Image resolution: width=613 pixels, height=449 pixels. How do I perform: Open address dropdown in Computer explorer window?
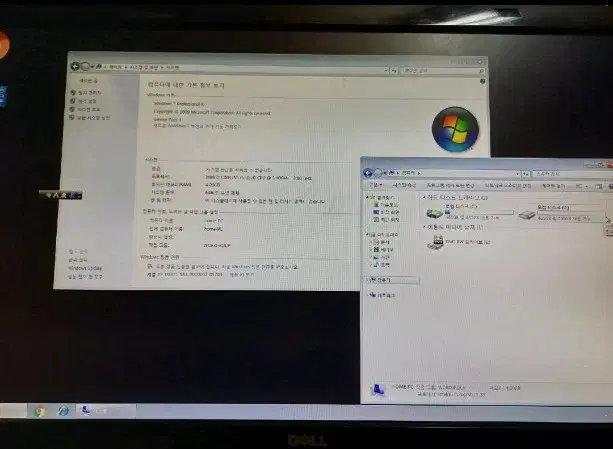(x=517, y=174)
